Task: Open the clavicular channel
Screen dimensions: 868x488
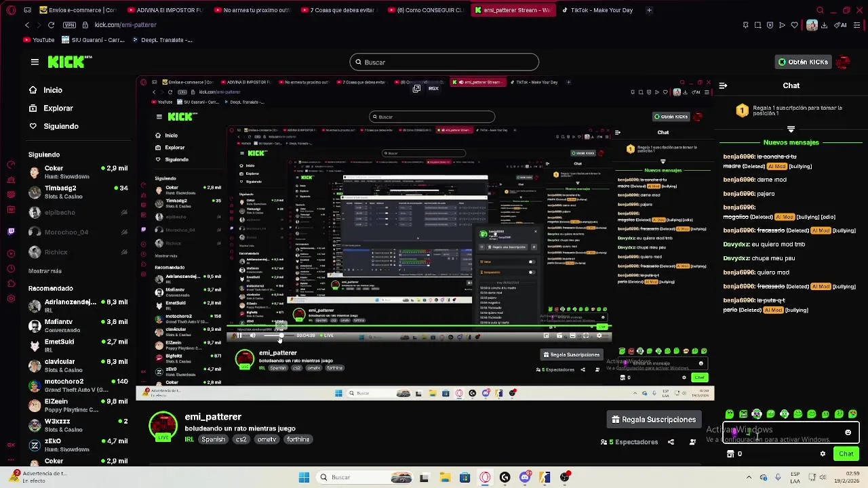Action: [77, 365]
